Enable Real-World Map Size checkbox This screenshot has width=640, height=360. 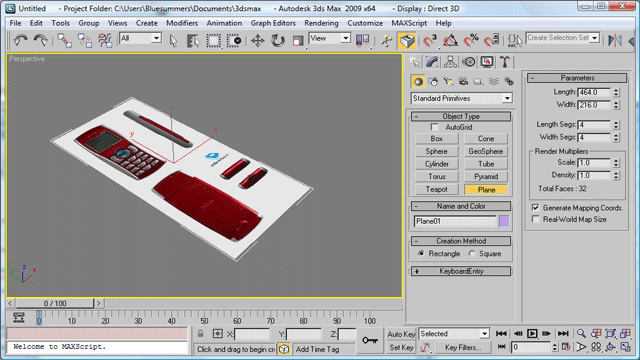536,219
